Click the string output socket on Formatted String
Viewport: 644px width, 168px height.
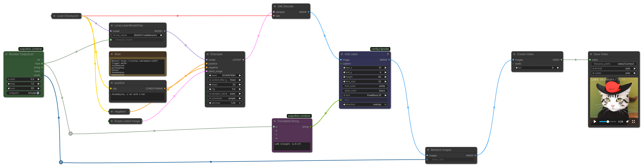coord(310,127)
